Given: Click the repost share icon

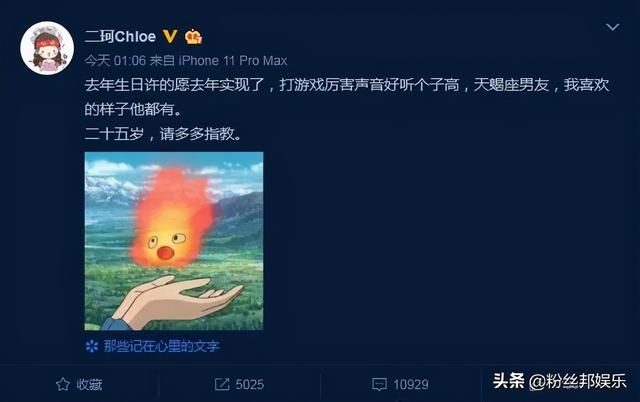Looking at the screenshot, I should pyautogui.click(x=222, y=384).
